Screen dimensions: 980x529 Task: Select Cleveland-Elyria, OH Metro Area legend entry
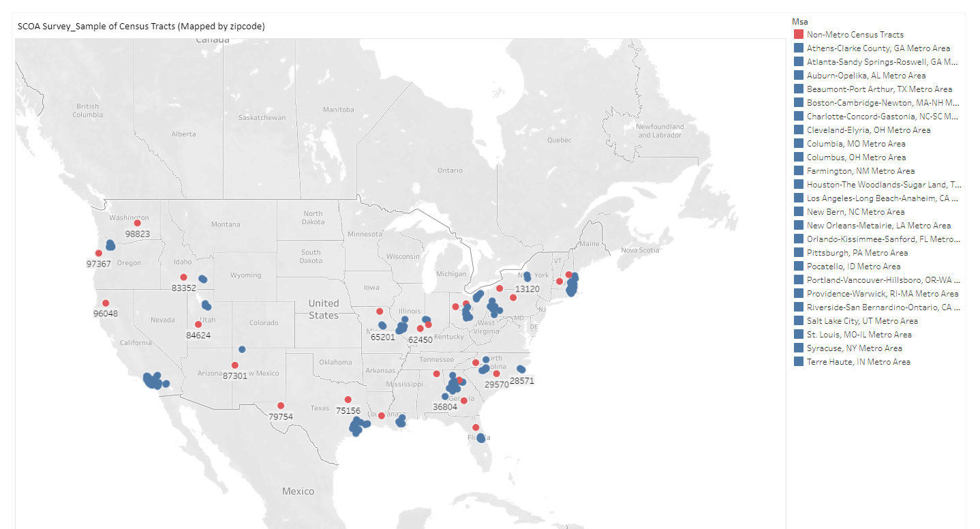pyautogui.click(x=868, y=130)
